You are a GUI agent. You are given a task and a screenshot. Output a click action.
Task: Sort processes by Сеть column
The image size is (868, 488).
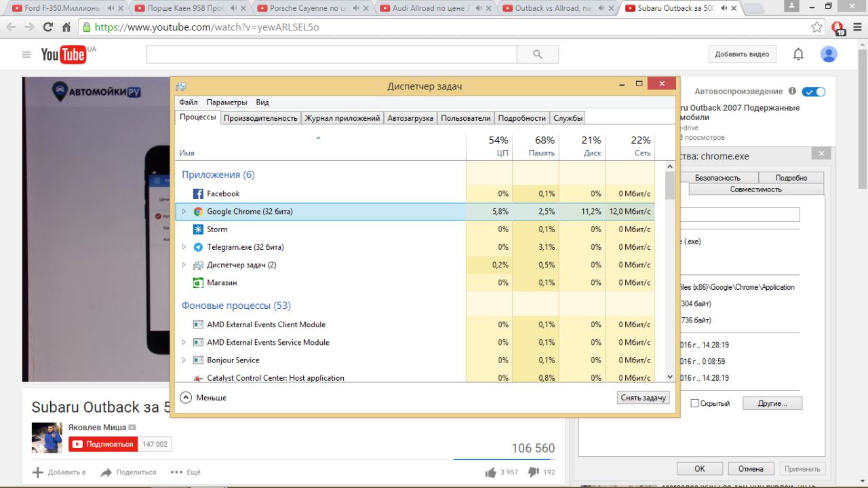[630, 147]
